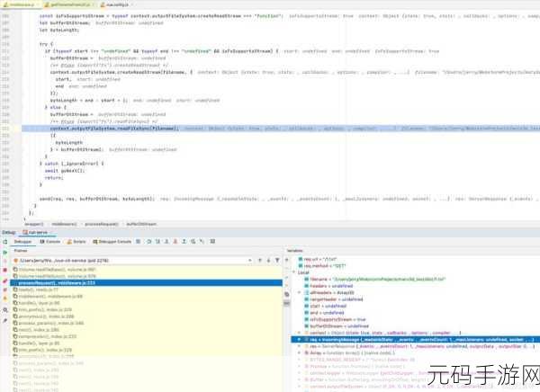Click the Pause Program icon

click(x=4, y=262)
